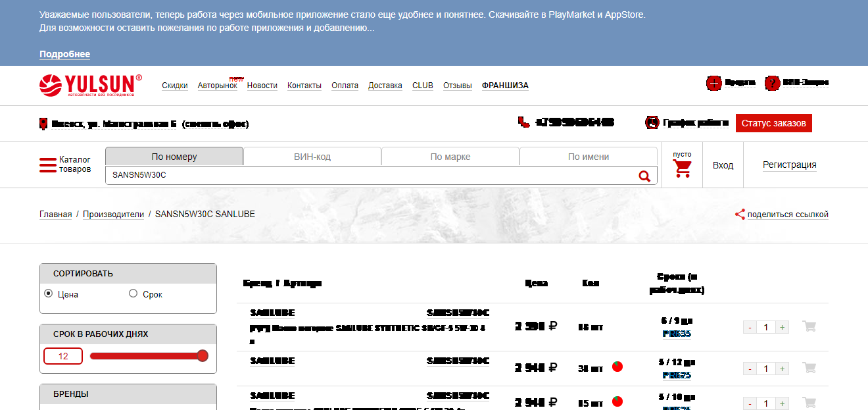The image size is (868, 410).
Task: Click the red circle indicator beside 38 шт
Action: coord(617,367)
